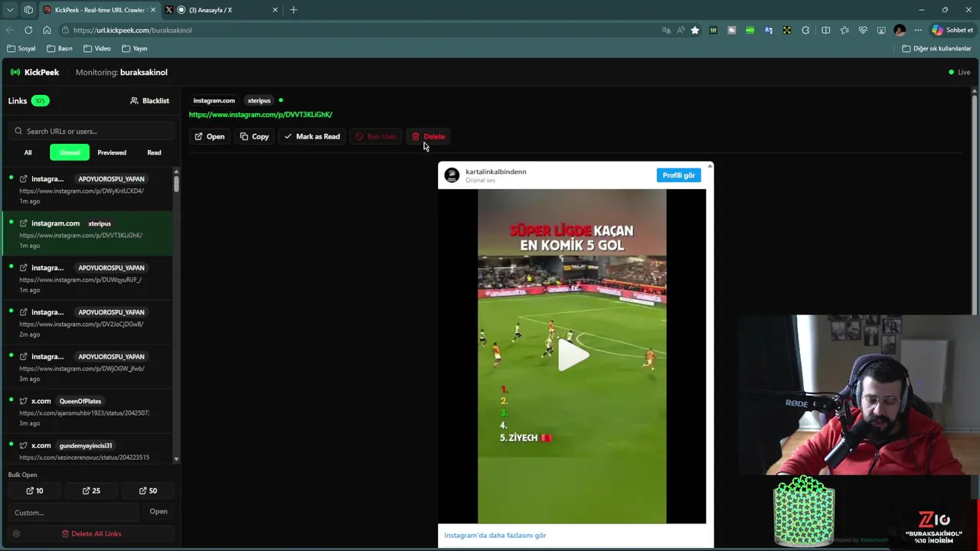Delete the selected link
This screenshot has height=551, width=980.
428,136
